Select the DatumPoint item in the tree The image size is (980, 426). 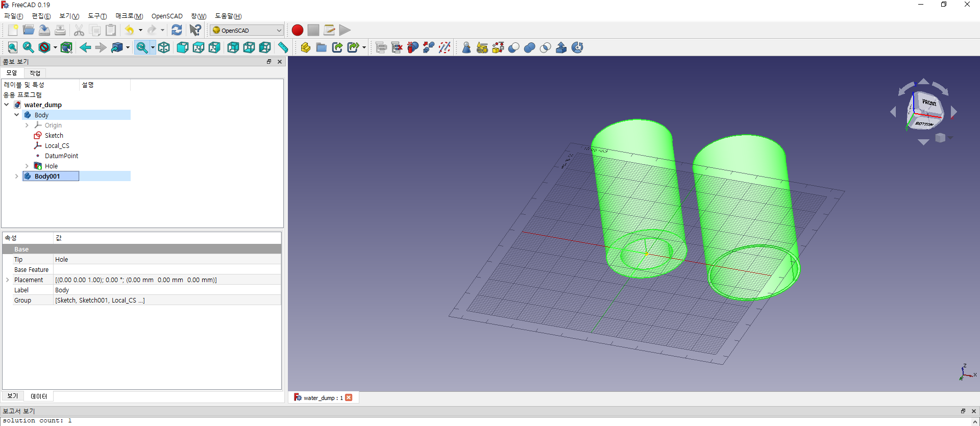click(x=61, y=156)
